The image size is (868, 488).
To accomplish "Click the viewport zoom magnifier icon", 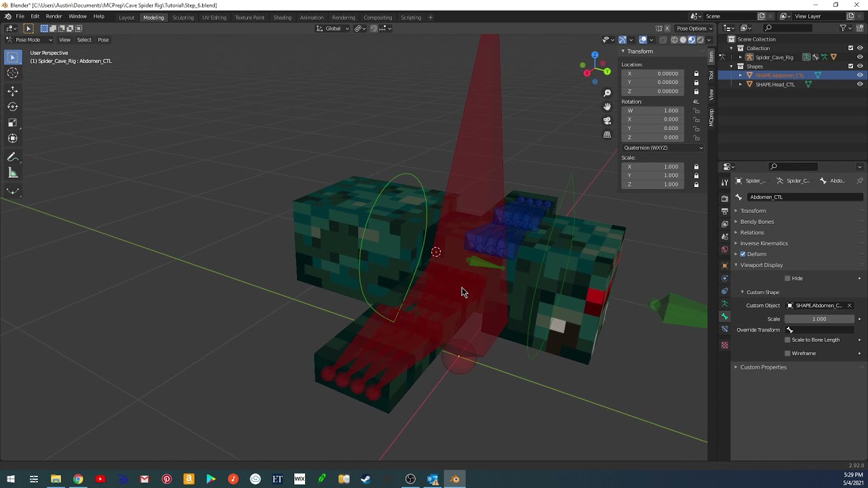I will [607, 93].
